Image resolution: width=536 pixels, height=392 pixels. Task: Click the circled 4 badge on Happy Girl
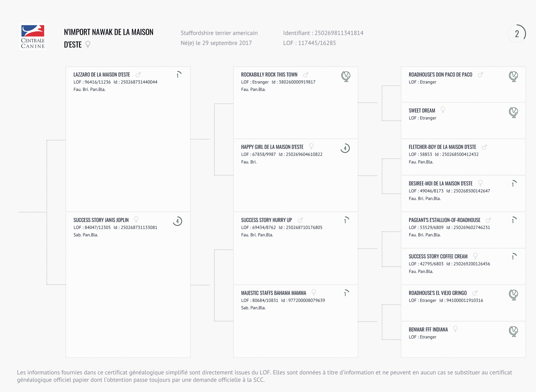pos(345,148)
